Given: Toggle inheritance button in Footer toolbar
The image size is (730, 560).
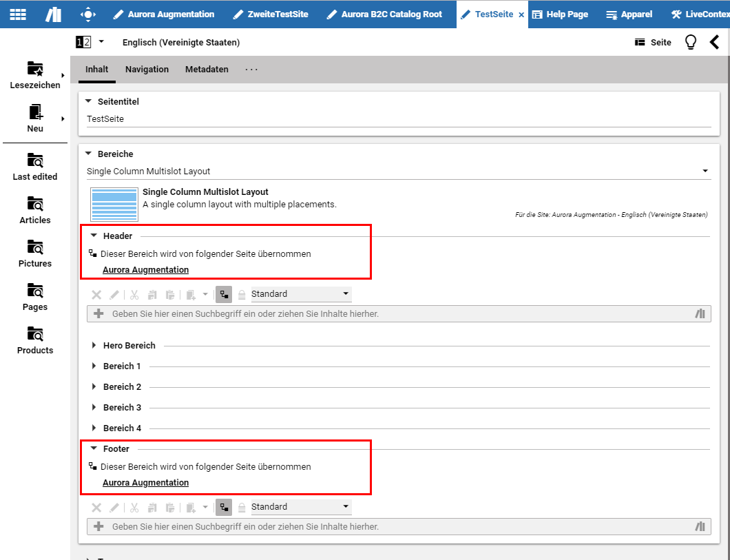Looking at the screenshot, I should 223,508.
